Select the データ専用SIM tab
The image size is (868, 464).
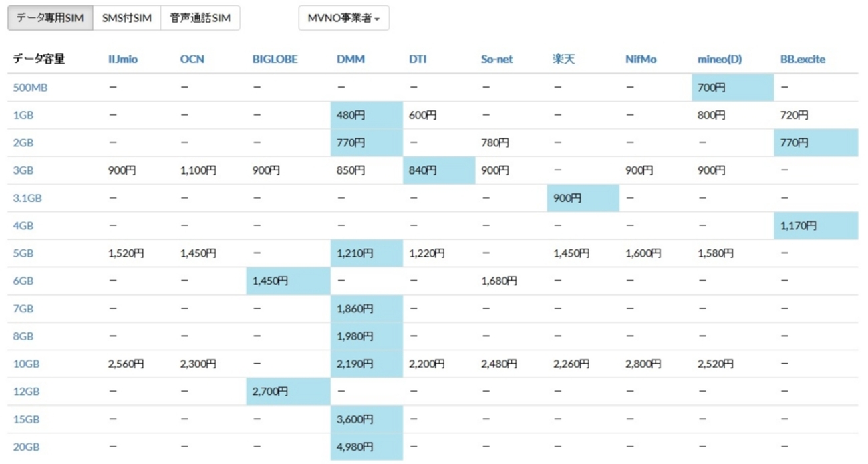click(x=50, y=19)
